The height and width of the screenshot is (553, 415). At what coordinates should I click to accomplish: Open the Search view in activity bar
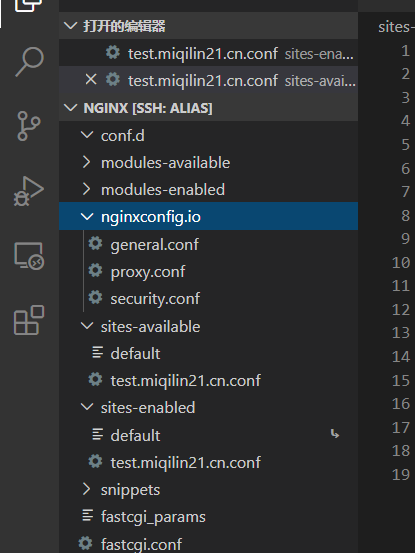point(29,61)
